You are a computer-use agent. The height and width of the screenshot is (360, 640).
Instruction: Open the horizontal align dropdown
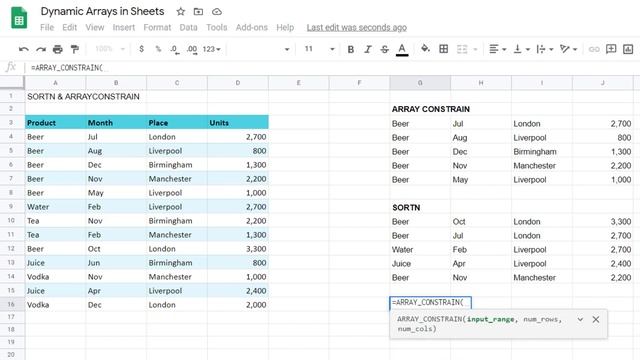497,49
